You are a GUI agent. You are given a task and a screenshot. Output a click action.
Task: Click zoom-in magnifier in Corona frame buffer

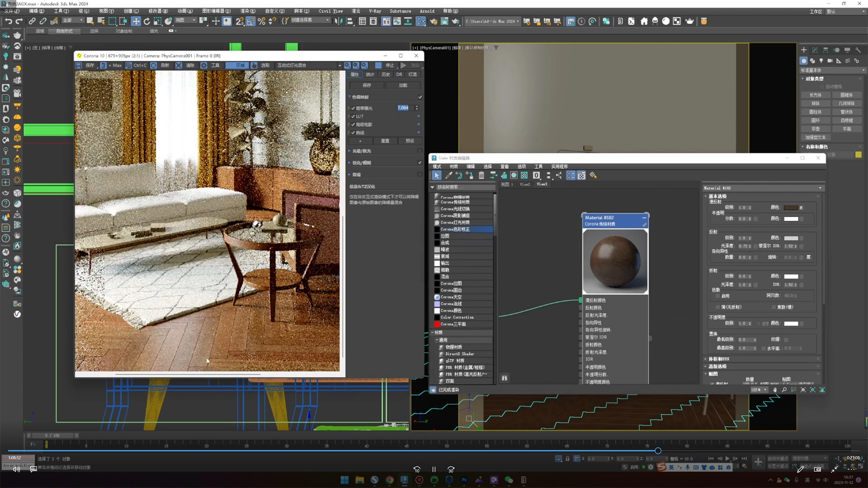point(347,65)
